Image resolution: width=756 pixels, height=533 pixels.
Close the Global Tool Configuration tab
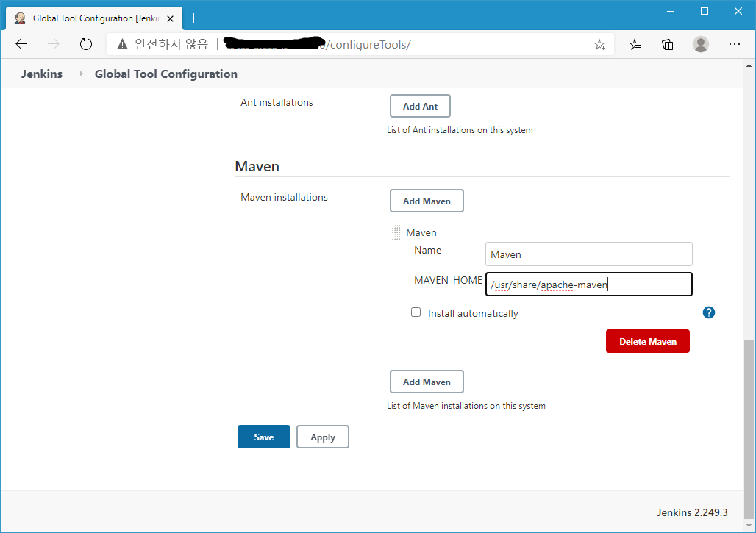tap(170, 19)
